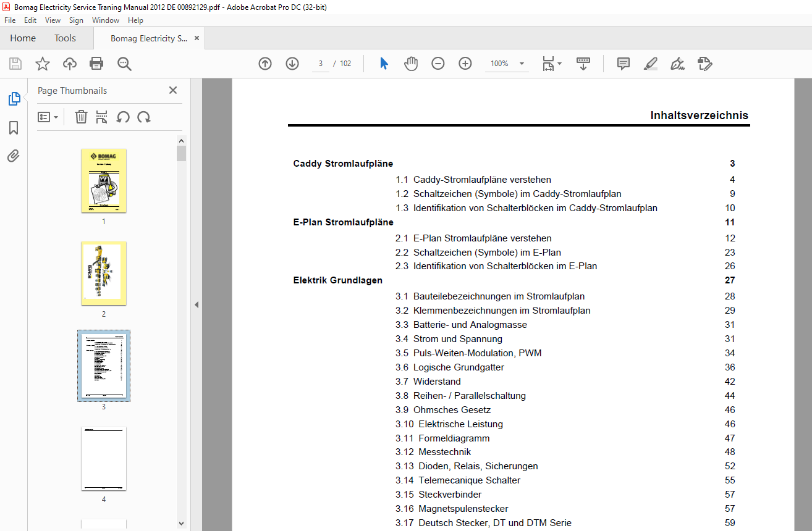Go to the previous page with the up arrow
812x531 pixels.
(x=265, y=64)
